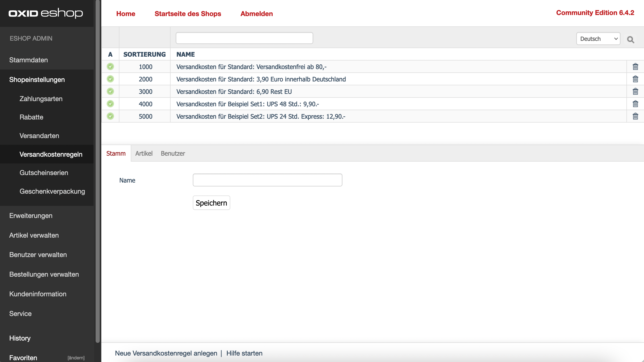This screenshot has width=644, height=362.
Task: Toggle active checkmark for rule 5000
Action: tap(110, 116)
